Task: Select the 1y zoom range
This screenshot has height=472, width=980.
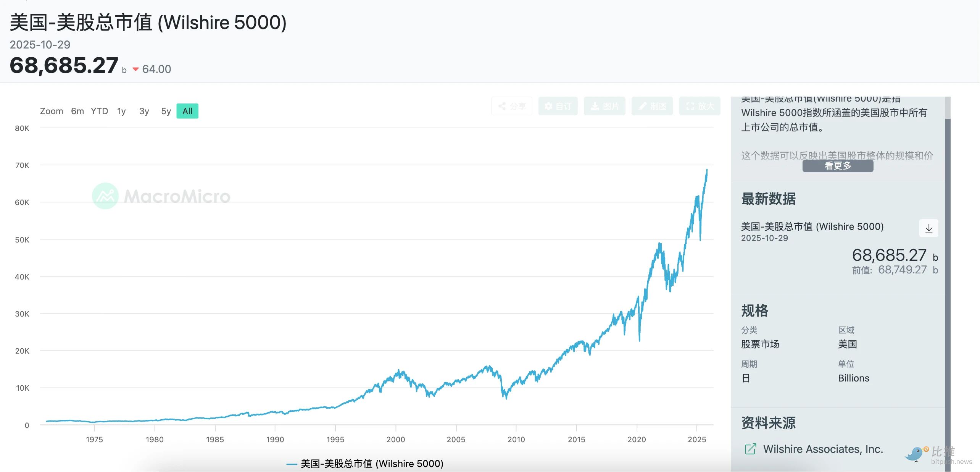Action: (121, 111)
